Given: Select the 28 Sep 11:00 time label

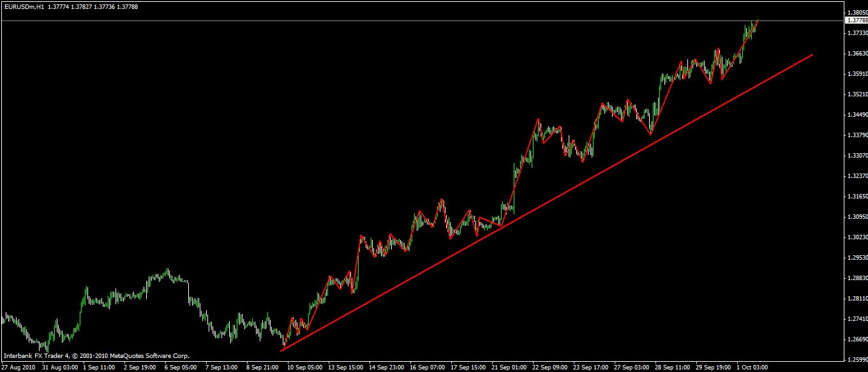Looking at the screenshot, I should pos(672,368).
